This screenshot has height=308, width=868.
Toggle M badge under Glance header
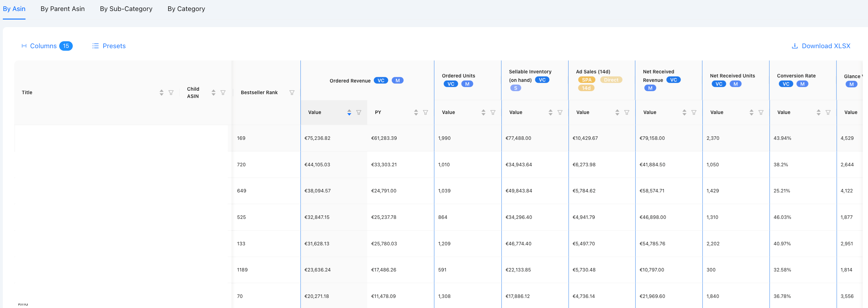(852, 84)
